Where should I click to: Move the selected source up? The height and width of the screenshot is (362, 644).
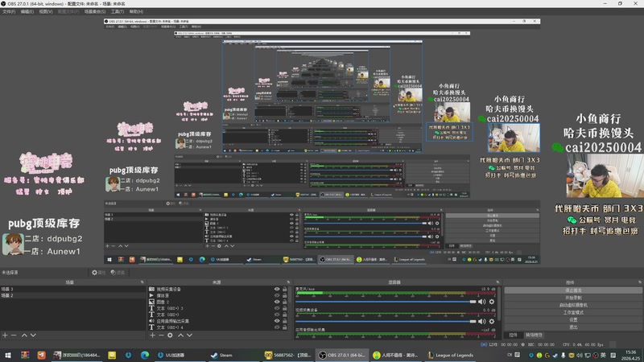tap(180, 335)
